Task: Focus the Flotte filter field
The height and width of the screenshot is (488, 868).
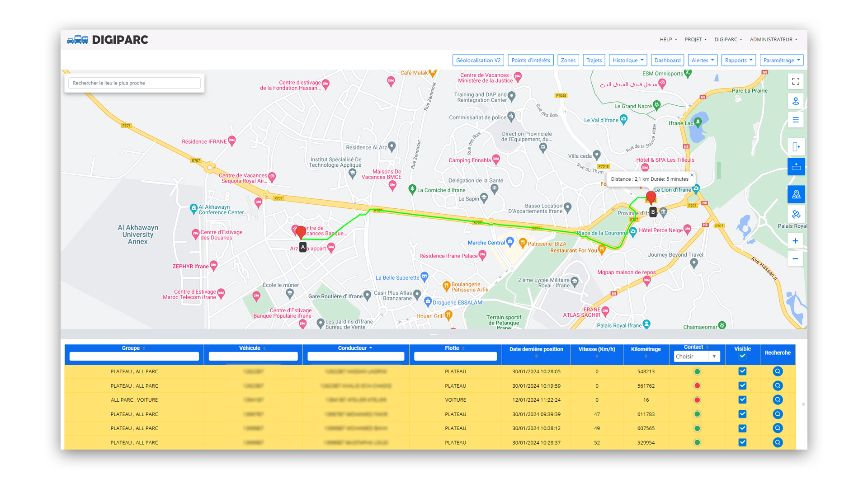Action: 455,357
